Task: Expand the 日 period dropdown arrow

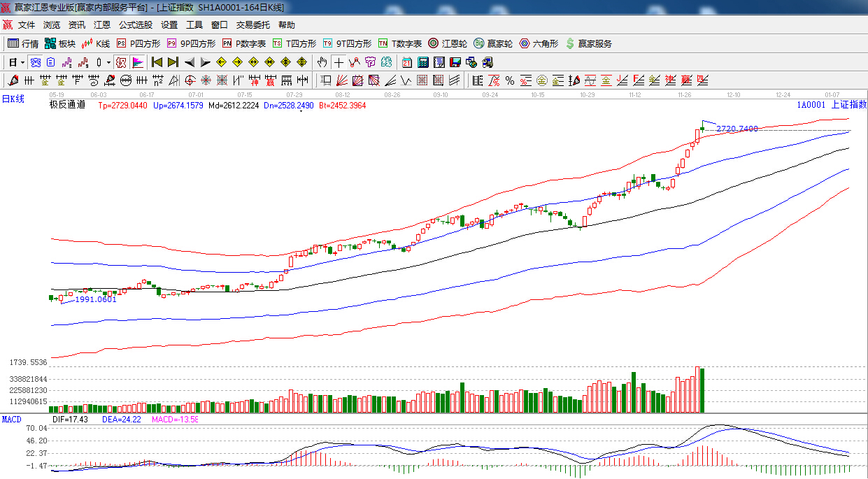Action: (22, 62)
